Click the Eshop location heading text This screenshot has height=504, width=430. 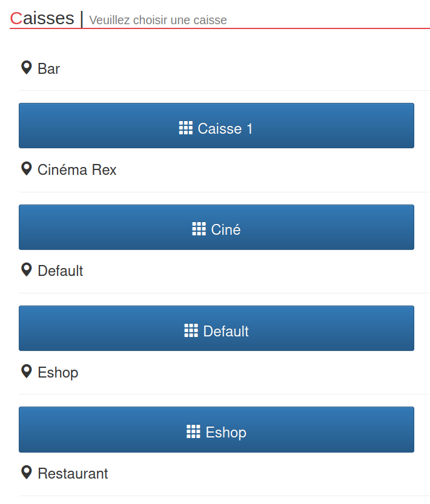point(58,372)
